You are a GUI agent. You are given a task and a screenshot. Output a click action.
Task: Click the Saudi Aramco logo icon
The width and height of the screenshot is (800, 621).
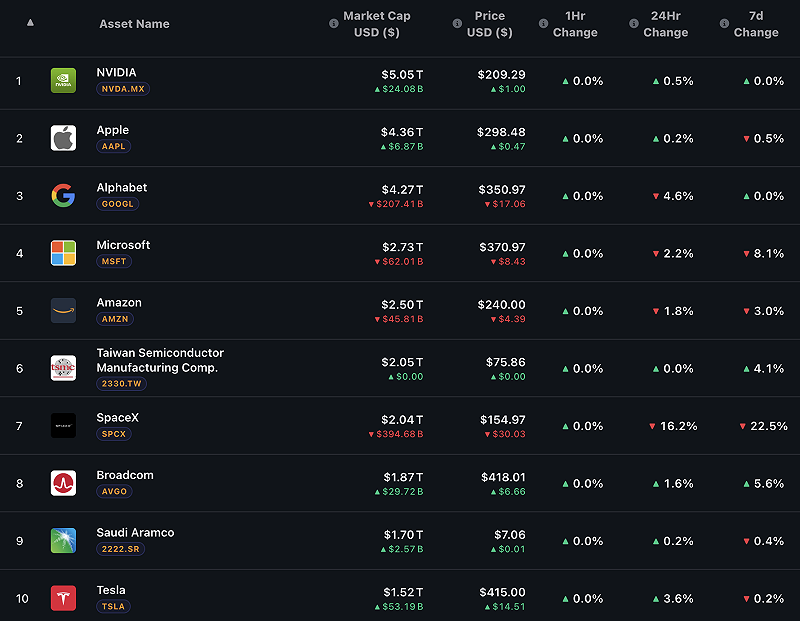click(x=63, y=541)
